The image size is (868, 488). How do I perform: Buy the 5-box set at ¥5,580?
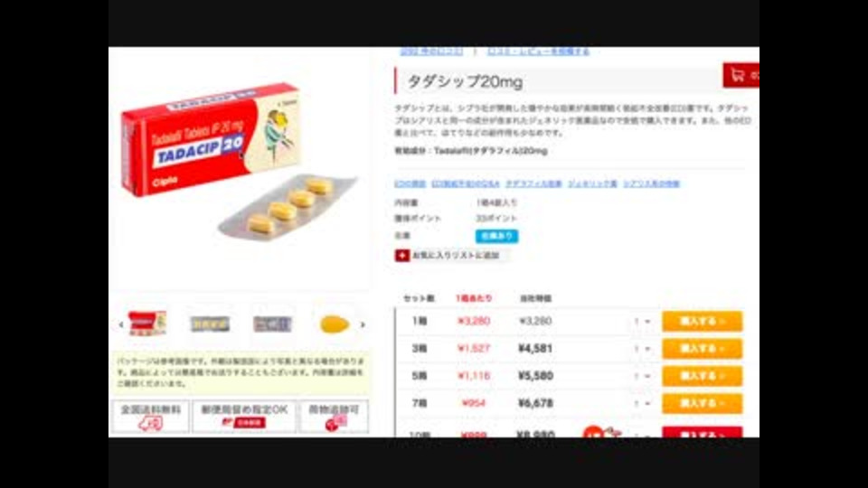(702, 376)
